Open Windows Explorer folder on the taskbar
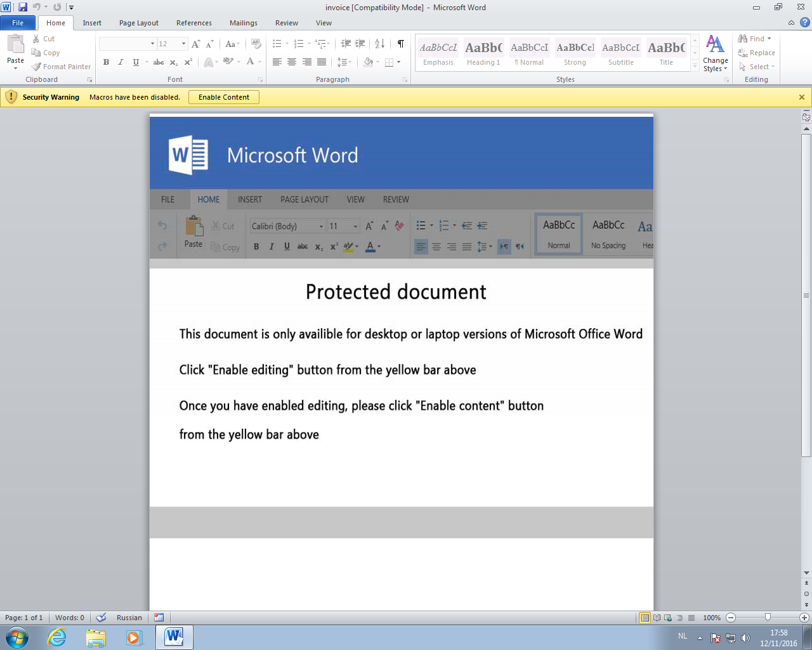Image resolution: width=812 pixels, height=650 pixels. (96, 637)
